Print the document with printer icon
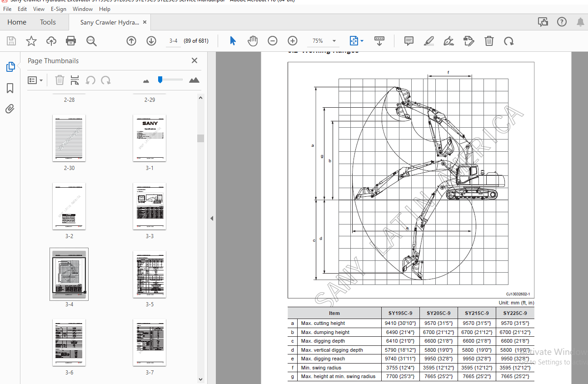 71,41
